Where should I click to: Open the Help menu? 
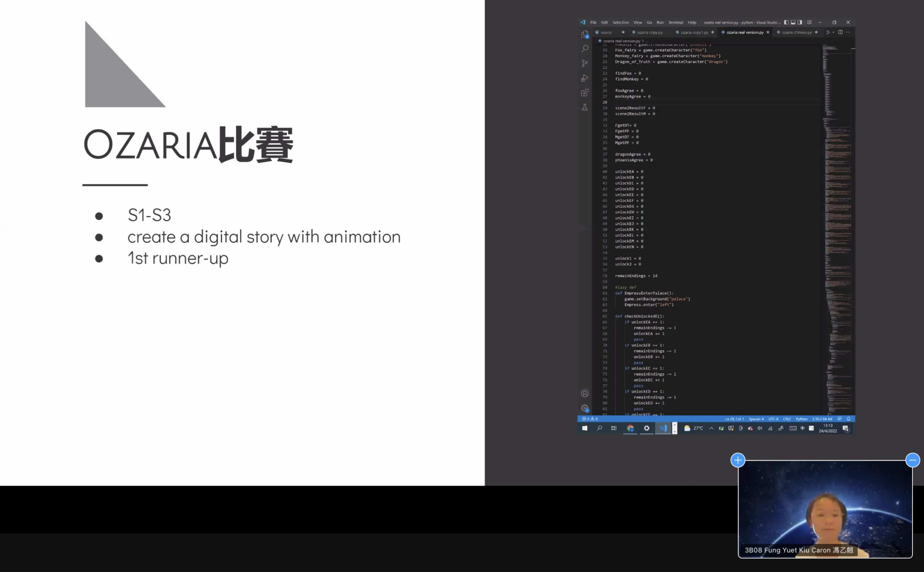[x=692, y=22]
